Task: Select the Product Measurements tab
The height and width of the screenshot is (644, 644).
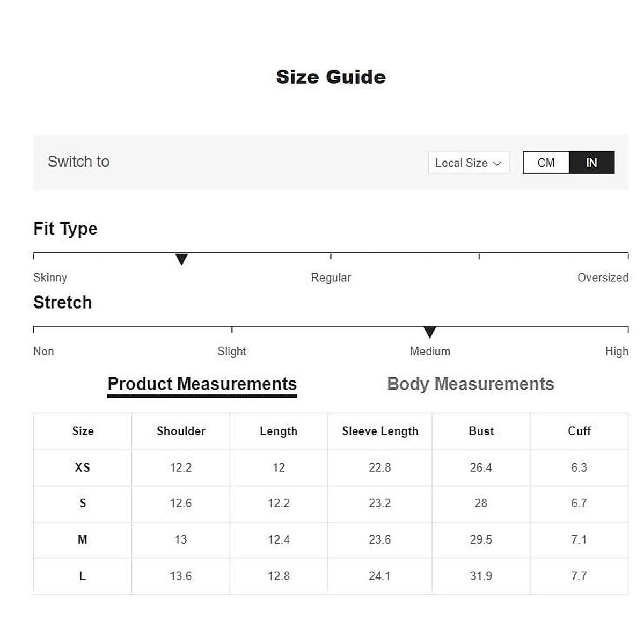Action: (202, 384)
